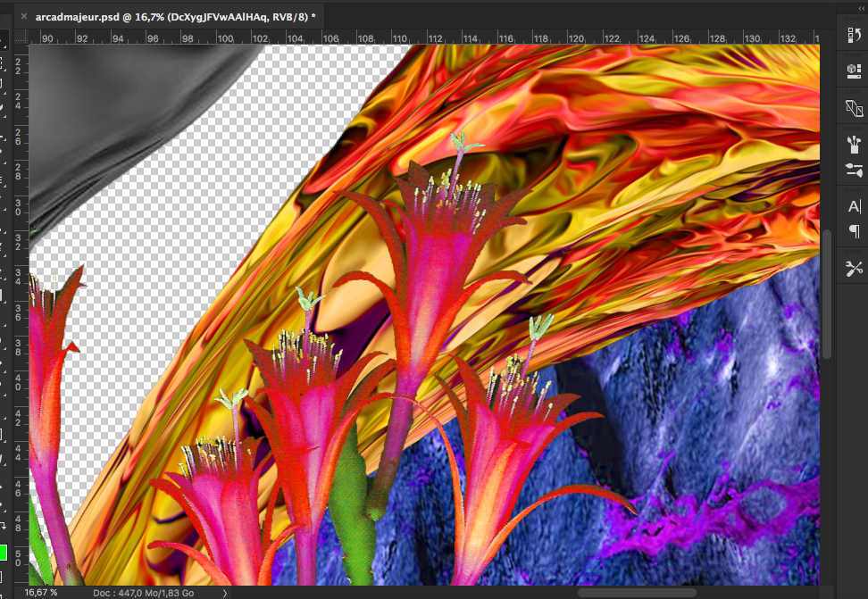Open the History panel icon
The width and height of the screenshot is (868, 599).
pos(854,35)
